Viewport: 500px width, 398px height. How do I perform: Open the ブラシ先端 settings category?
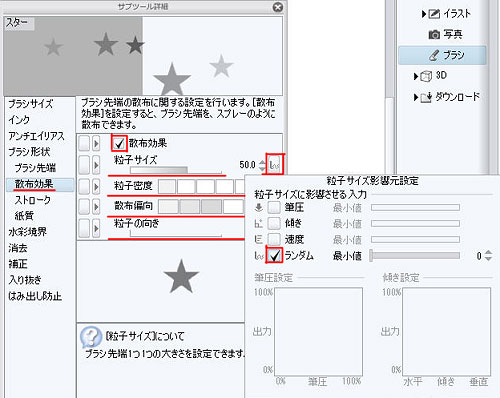[x=35, y=168]
